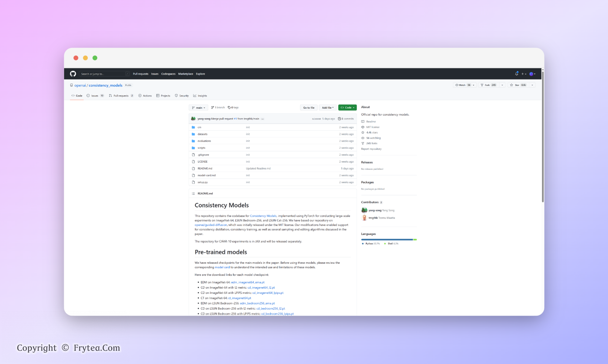608x364 pixels.
Task: View the 3 commits history
Action: pyautogui.click(x=346, y=119)
